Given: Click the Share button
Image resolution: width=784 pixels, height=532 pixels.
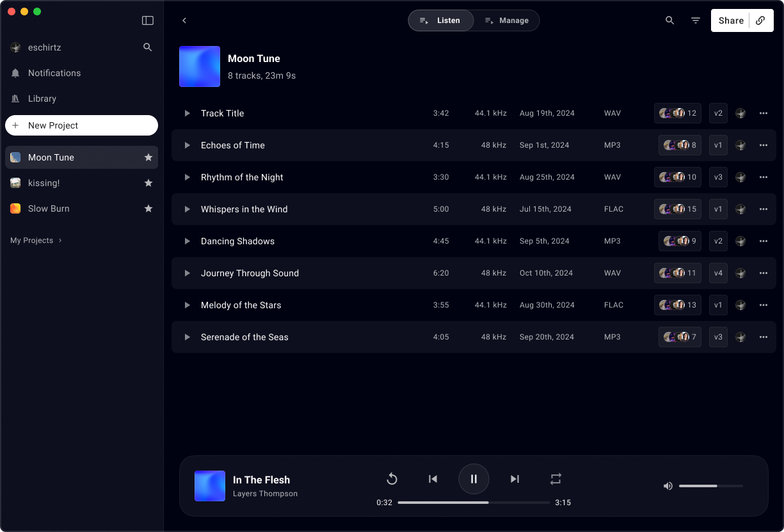Looking at the screenshot, I should coord(730,20).
